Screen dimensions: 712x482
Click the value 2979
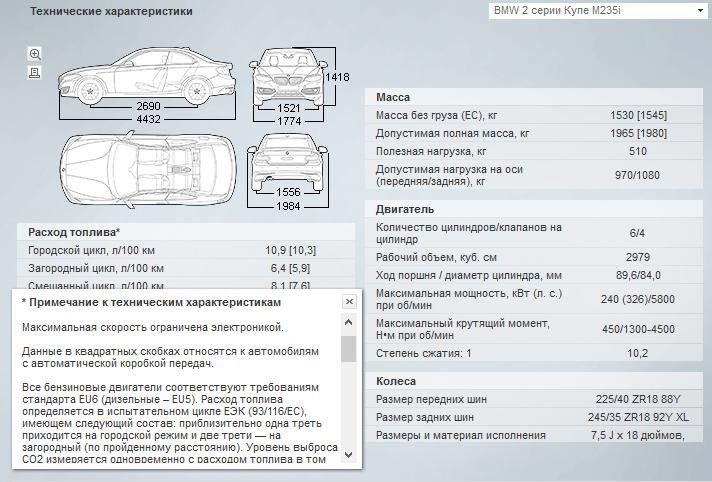pos(638,257)
